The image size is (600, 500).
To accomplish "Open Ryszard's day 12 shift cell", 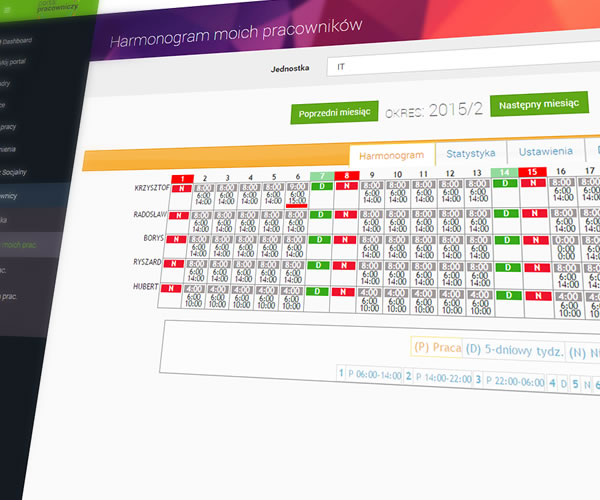I will point(452,275).
